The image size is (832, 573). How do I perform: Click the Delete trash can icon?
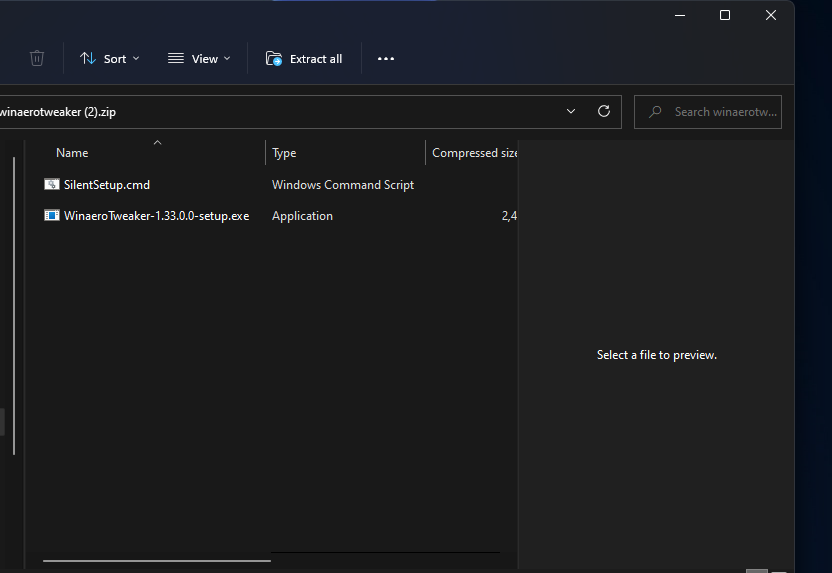37,59
